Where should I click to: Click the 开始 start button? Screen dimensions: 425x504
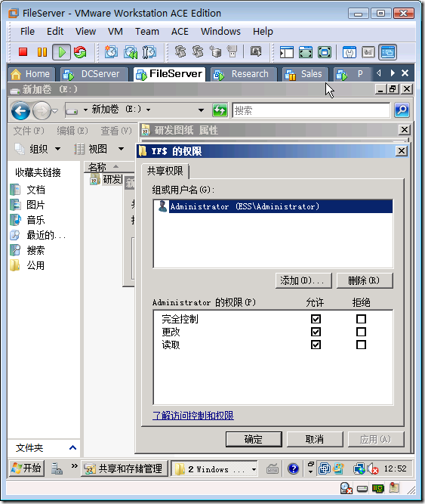[26, 468]
